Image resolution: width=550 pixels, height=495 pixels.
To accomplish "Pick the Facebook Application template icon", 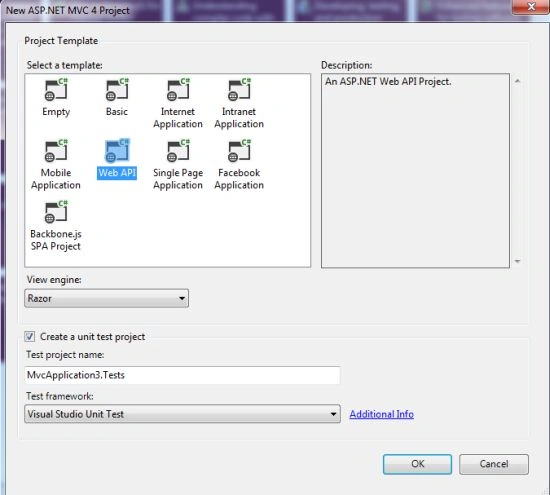I will click(x=239, y=151).
